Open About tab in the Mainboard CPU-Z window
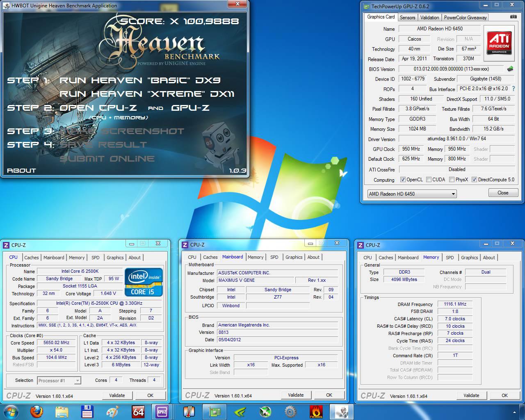 coord(313,257)
